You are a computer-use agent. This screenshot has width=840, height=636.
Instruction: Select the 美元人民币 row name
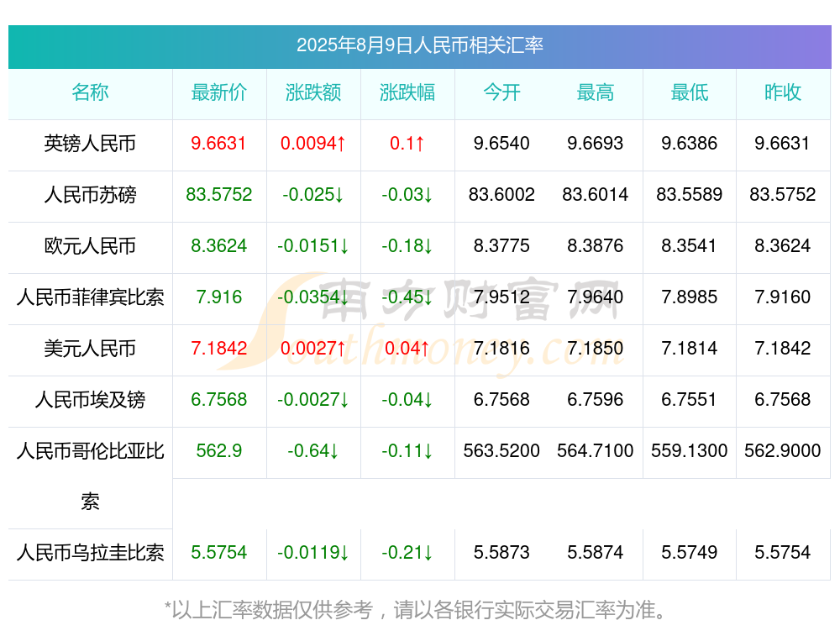[x=90, y=349]
